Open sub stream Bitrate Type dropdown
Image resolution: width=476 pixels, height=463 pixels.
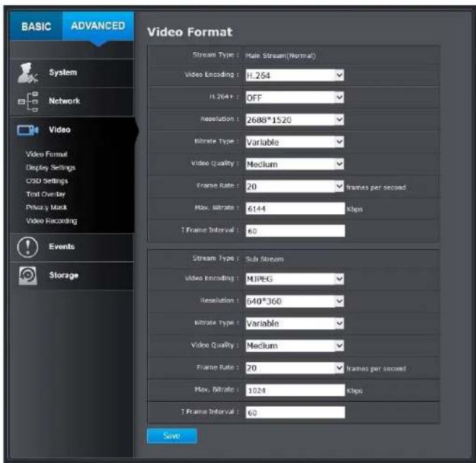tap(294, 323)
